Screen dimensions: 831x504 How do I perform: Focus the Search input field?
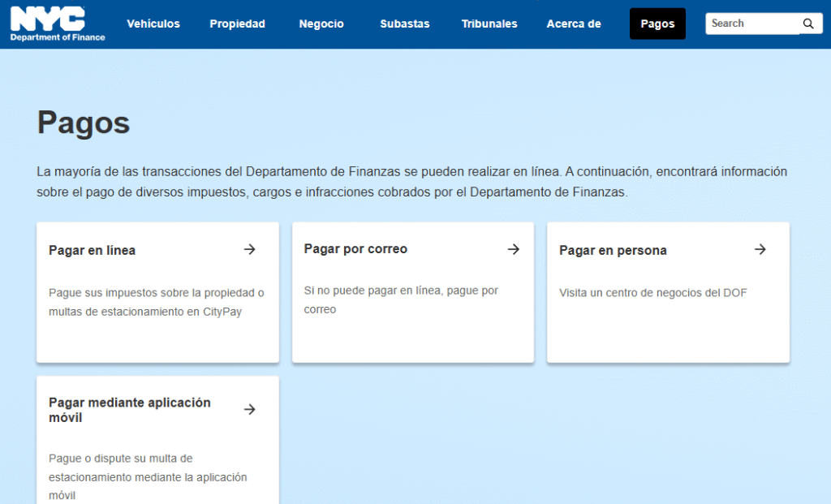coord(751,24)
